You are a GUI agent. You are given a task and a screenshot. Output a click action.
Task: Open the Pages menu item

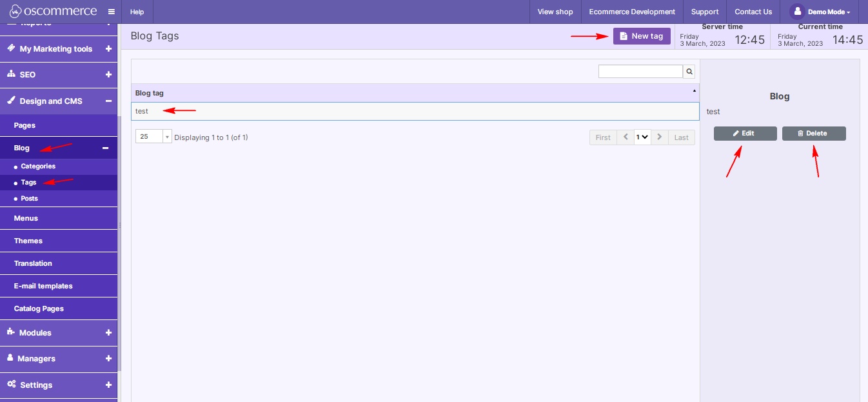(x=59, y=125)
